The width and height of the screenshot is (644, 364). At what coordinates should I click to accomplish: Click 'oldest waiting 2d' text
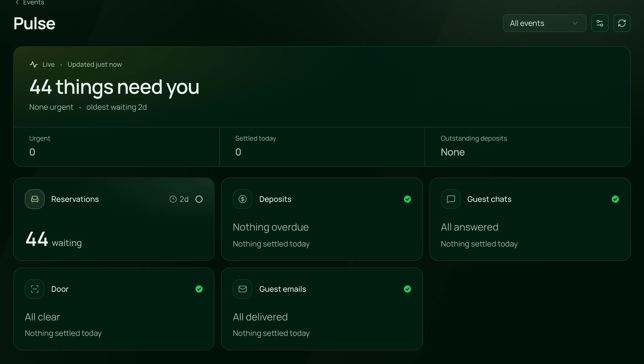(x=116, y=107)
